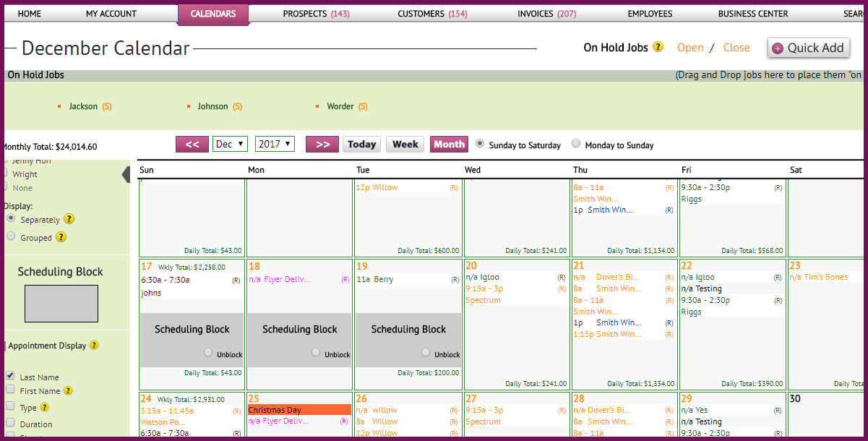Select Sunday to Saturday week layout

pyautogui.click(x=480, y=144)
